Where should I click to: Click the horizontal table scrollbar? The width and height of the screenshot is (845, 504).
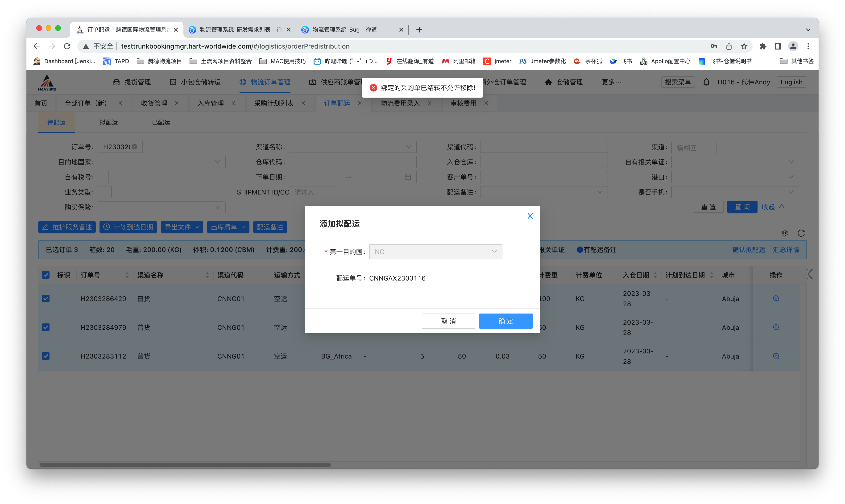(x=185, y=465)
